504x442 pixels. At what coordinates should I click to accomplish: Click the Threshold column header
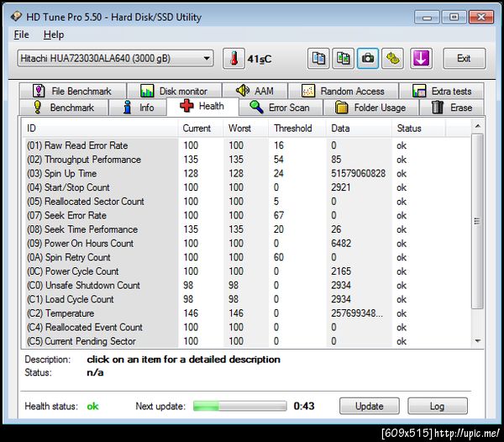[297, 129]
